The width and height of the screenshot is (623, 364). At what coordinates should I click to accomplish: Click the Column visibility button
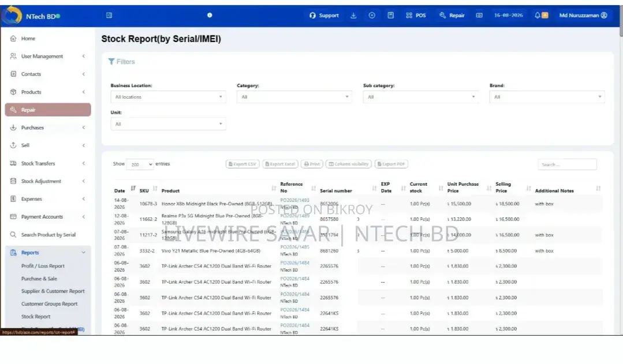tap(349, 164)
